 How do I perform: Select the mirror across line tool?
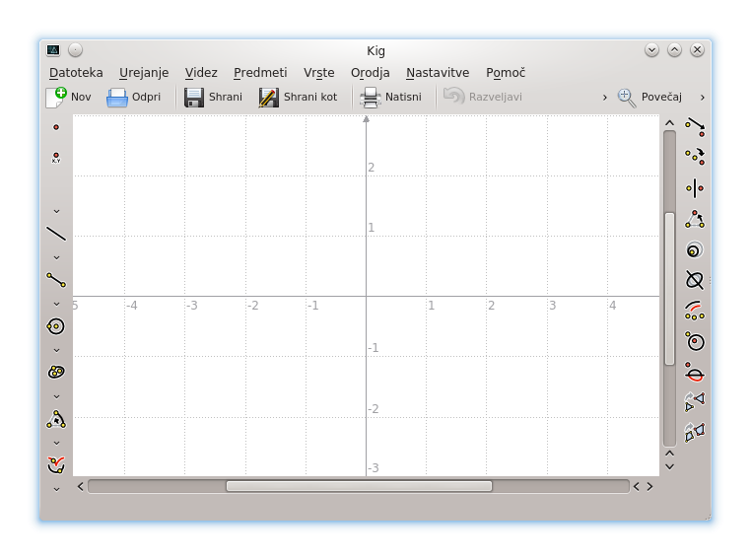[696, 188]
